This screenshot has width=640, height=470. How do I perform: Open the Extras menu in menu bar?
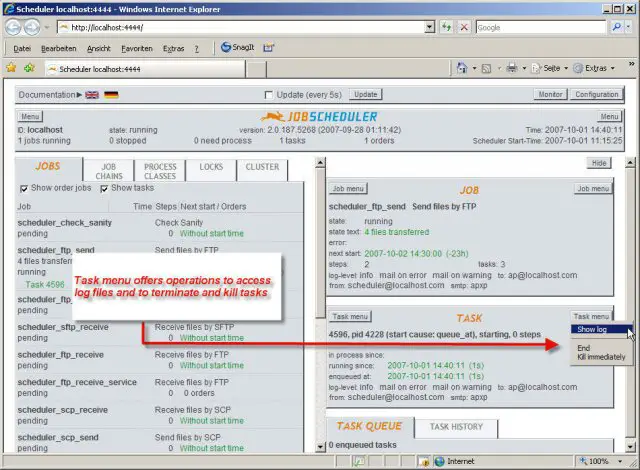click(173, 49)
